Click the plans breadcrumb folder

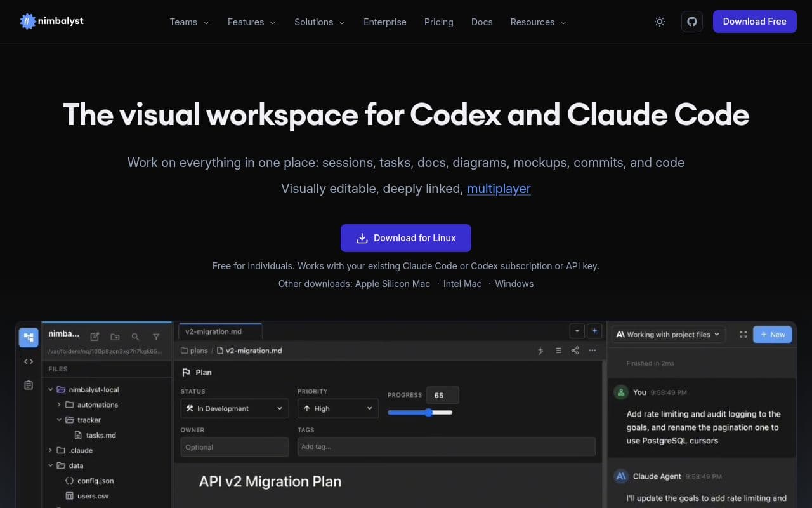[x=194, y=351]
